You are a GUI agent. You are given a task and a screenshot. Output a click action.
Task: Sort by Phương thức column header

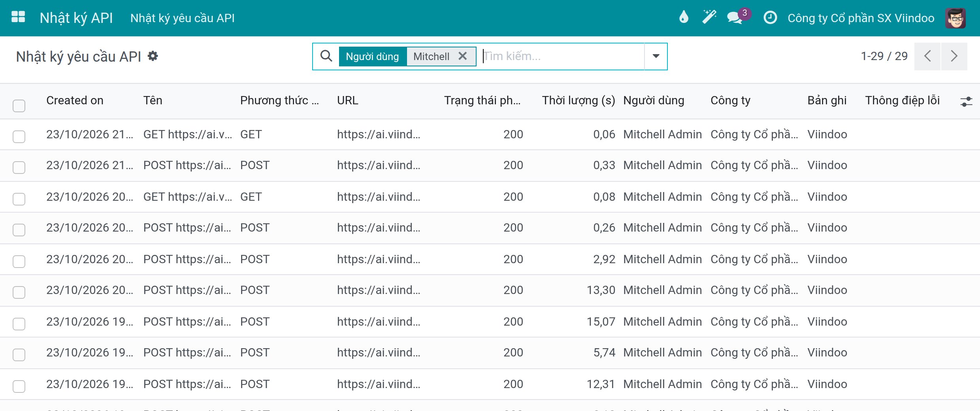pos(279,100)
